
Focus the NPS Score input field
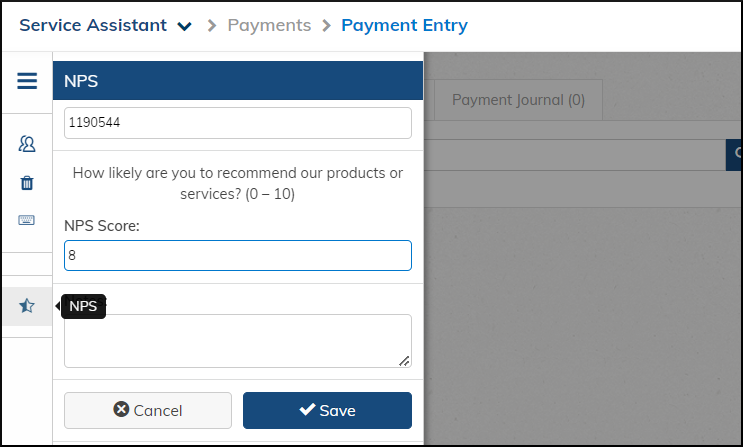pyautogui.click(x=237, y=255)
